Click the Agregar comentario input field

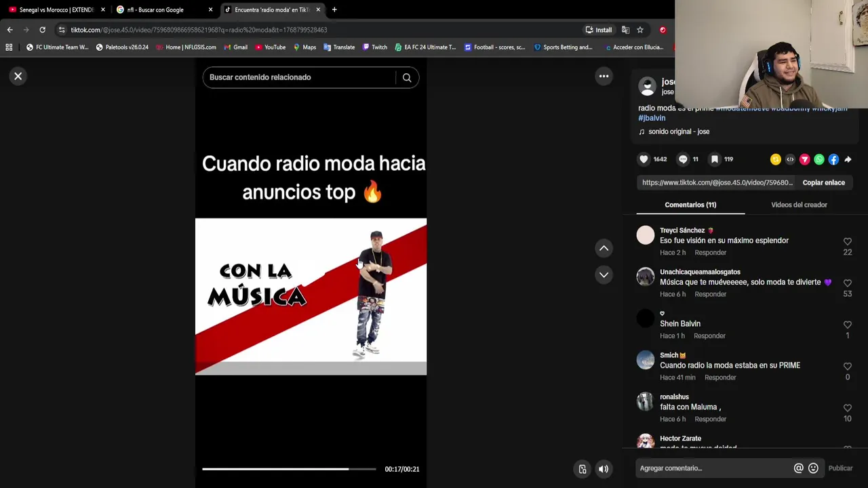click(714, 468)
